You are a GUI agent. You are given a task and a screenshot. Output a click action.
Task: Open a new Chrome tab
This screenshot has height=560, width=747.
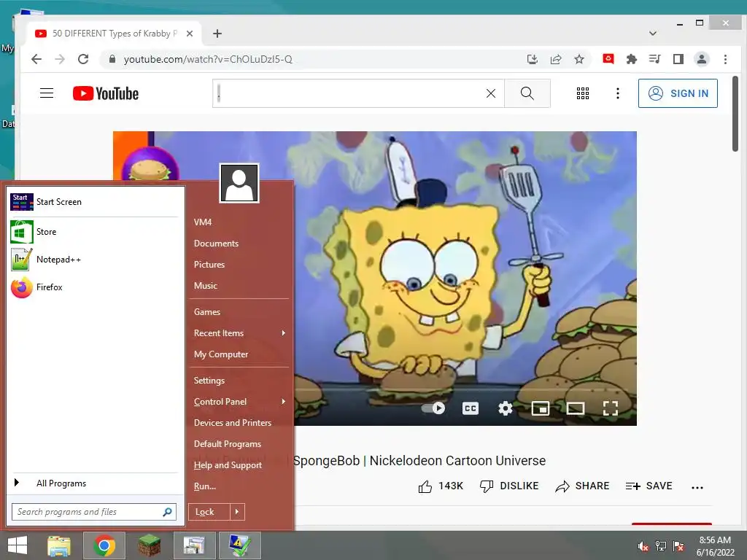[x=217, y=34]
